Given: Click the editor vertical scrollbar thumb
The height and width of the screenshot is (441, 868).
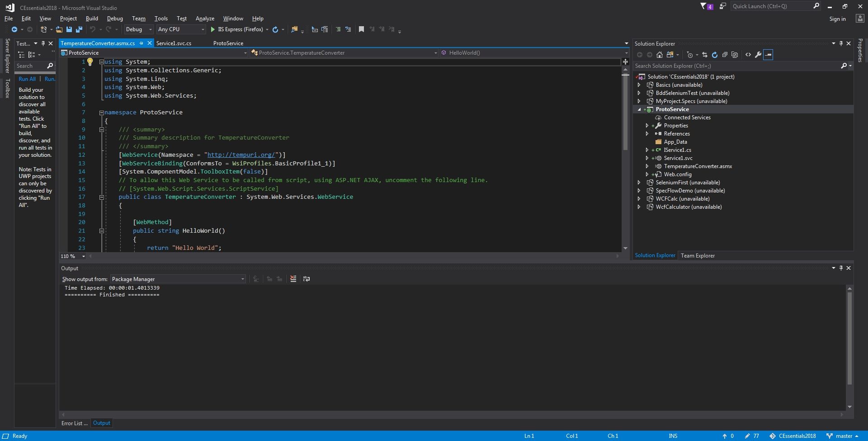Looking at the screenshot, I should [x=625, y=112].
